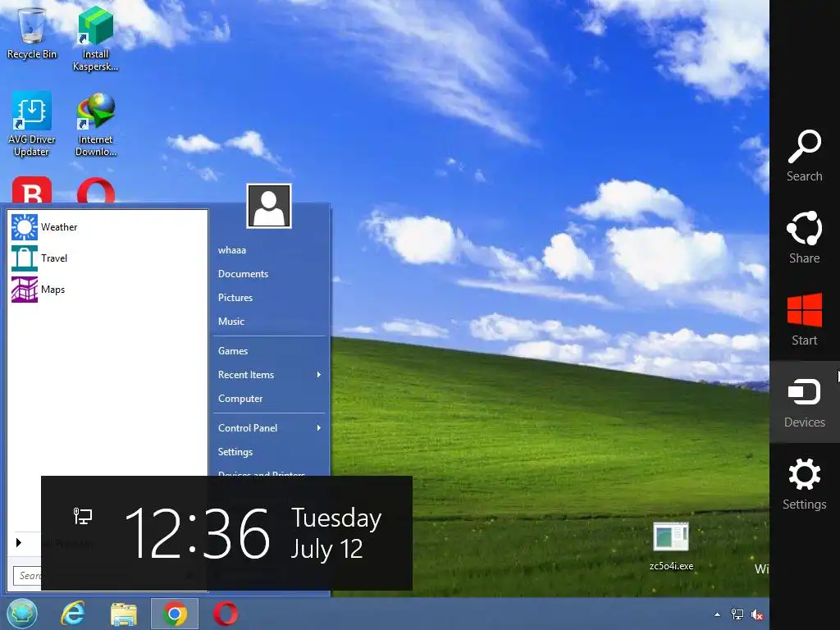Open Settings in the Start menu list
This screenshot has width=840, height=630.
pos(235,452)
